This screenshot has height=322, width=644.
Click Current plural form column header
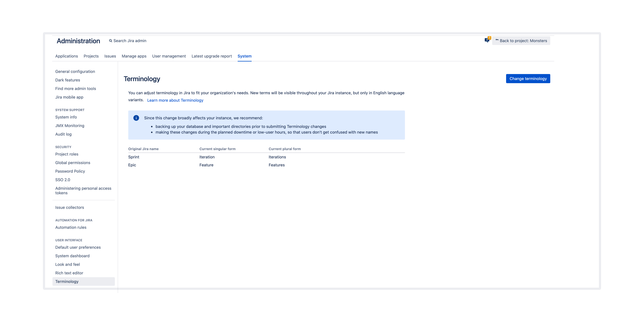[x=284, y=149]
